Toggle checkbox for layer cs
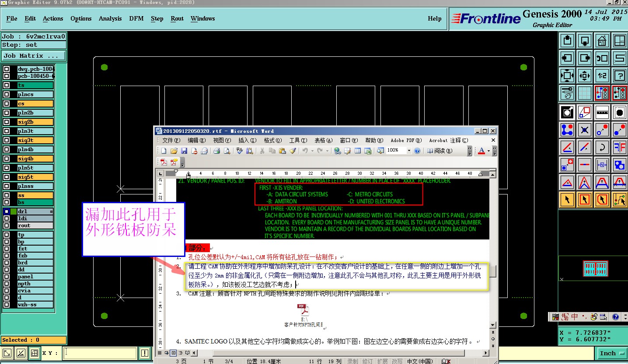Screen dimensions: 628x364 (x=7, y=104)
